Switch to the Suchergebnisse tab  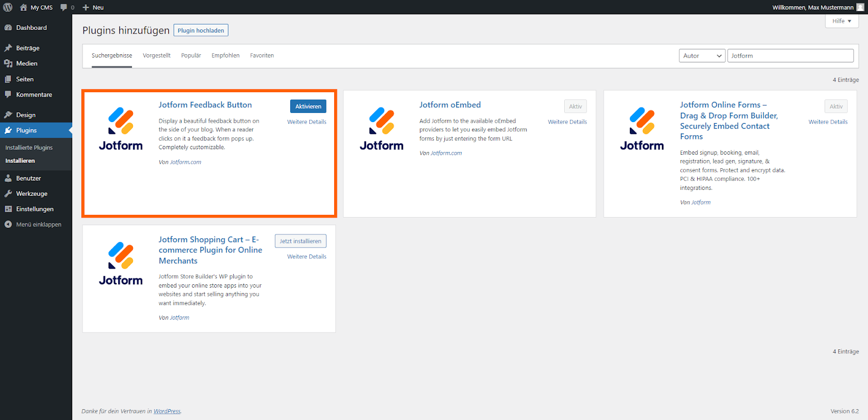[x=112, y=55]
